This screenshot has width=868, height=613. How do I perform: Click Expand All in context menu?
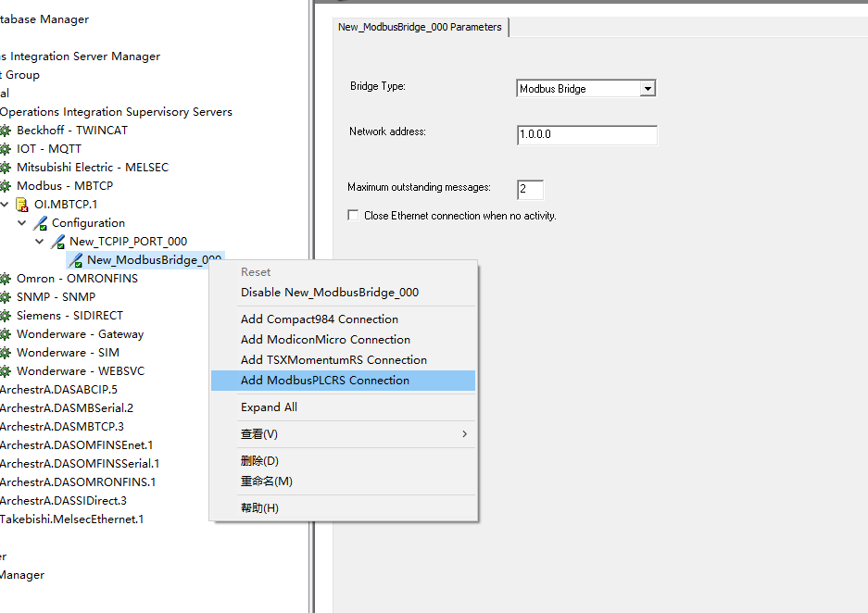(x=269, y=407)
